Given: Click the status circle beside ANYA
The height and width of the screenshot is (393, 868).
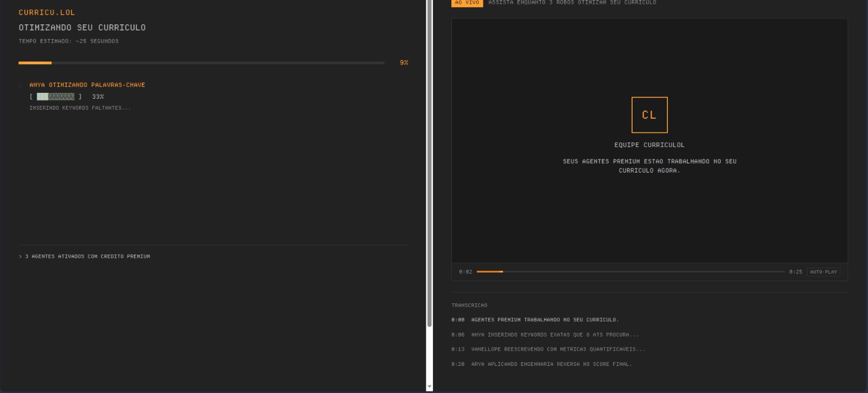Looking at the screenshot, I should point(21,85).
